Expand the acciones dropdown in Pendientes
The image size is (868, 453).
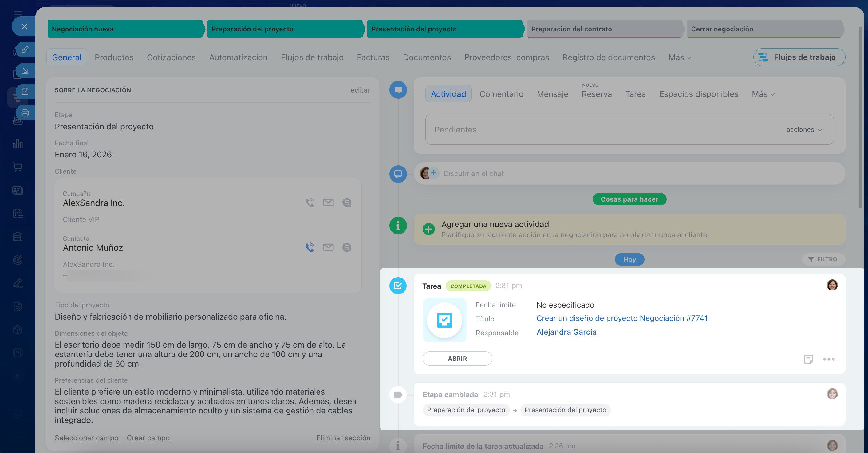[x=804, y=130]
